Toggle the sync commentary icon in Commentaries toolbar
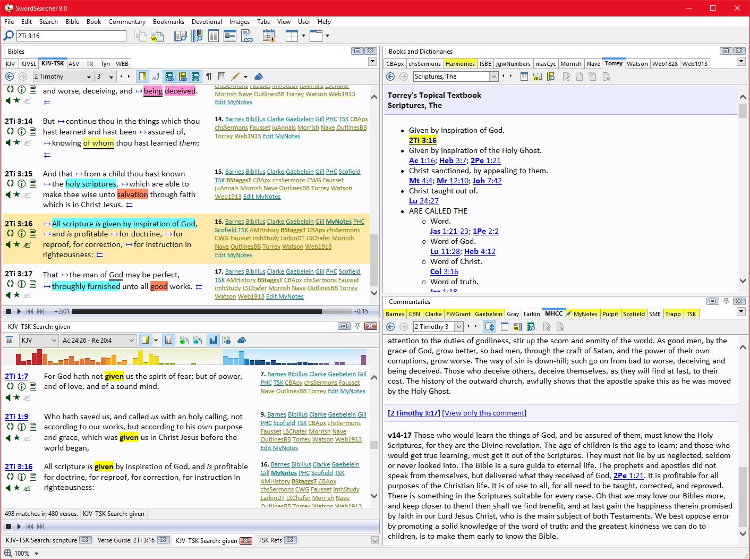 490,327
